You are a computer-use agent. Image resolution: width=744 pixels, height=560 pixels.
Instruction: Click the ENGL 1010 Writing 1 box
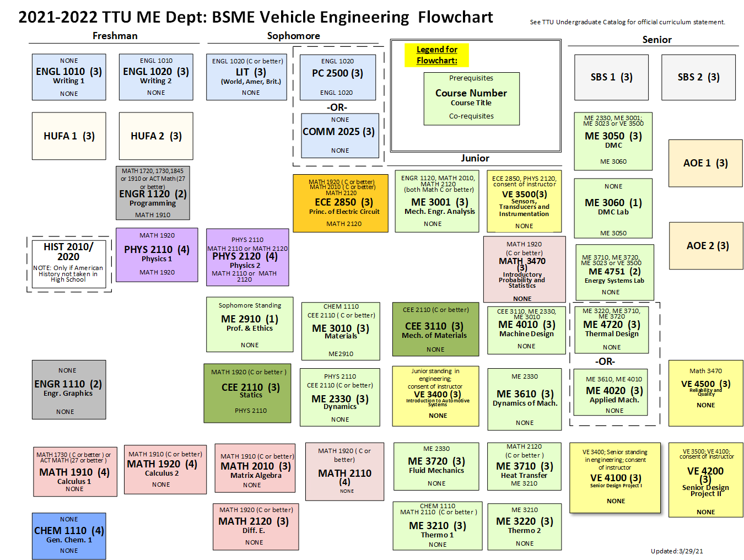[69, 77]
